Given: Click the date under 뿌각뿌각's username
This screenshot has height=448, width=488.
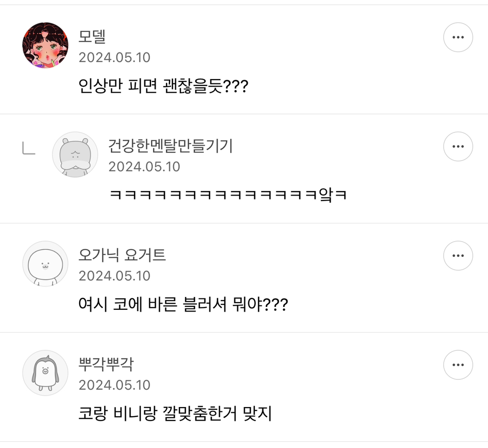Looking at the screenshot, I should (114, 385).
